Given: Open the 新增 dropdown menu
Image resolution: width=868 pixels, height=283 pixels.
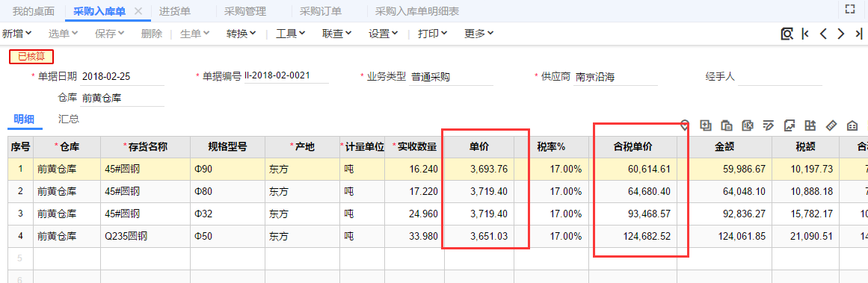Looking at the screenshot, I should pyautogui.click(x=16, y=34).
